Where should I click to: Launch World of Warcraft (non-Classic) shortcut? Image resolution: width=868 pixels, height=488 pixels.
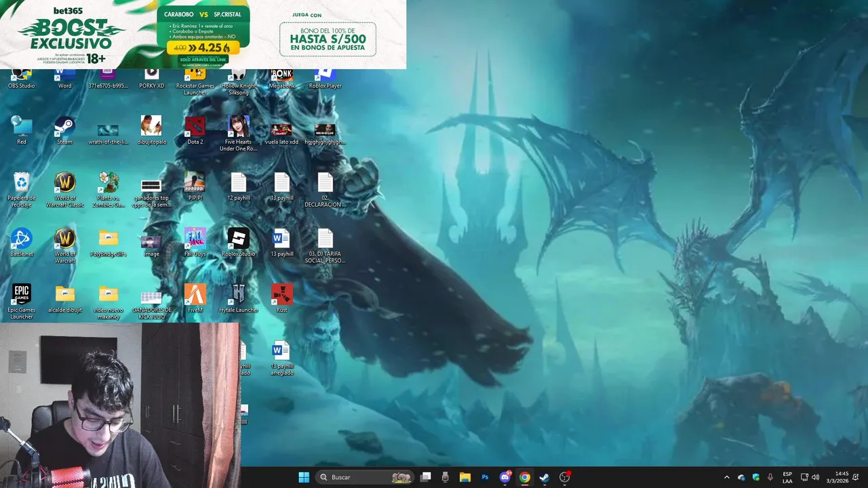pyautogui.click(x=64, y=246)
